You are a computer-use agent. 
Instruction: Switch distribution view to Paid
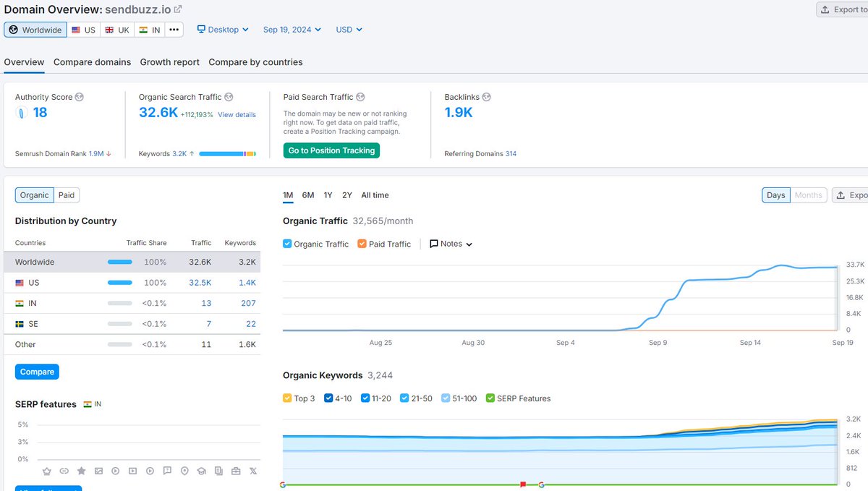tap(67, 195)
